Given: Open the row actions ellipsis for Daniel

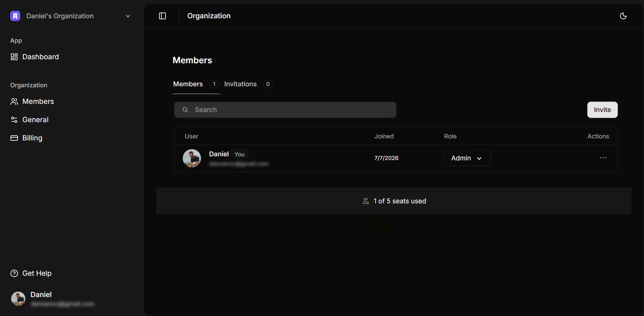Looking at the screenshot, I should [x=603, y=158].
